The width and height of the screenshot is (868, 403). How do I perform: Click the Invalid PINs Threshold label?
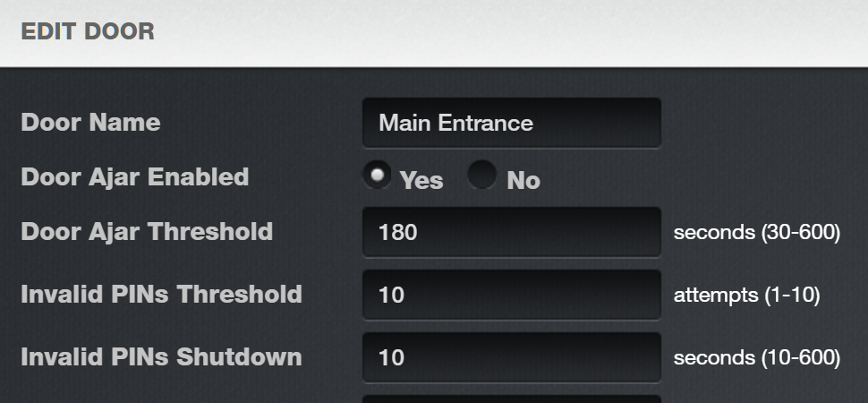161,295
